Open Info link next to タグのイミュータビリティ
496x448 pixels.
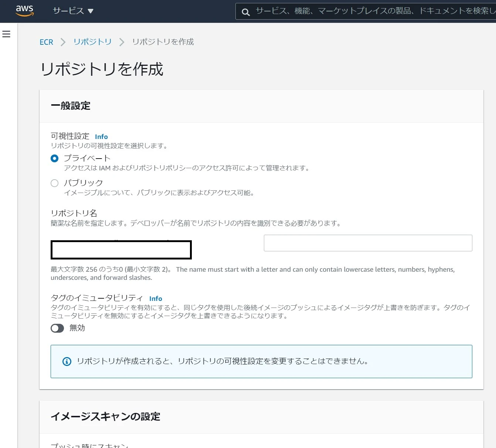(x=156, y=299)
